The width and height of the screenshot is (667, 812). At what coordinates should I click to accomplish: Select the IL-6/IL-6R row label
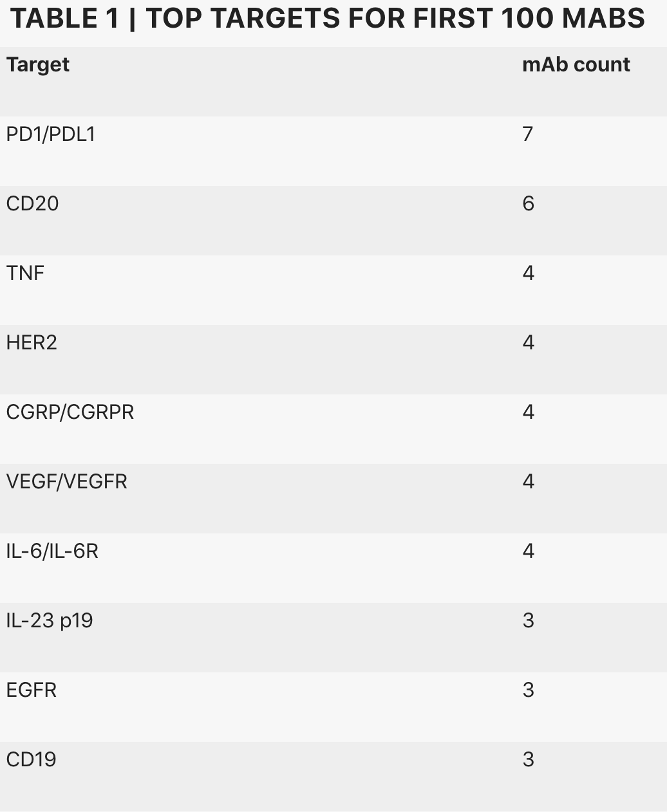point(52,551)
